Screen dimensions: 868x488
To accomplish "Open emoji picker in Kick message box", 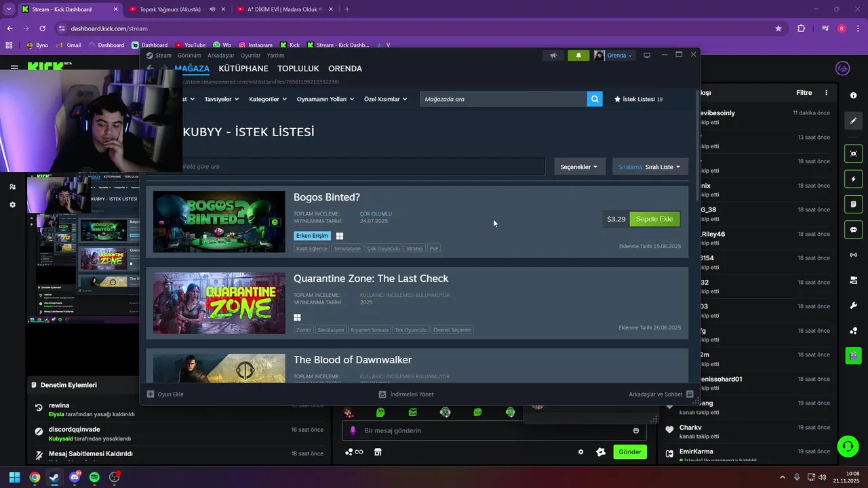I will [x=636, y=430].
